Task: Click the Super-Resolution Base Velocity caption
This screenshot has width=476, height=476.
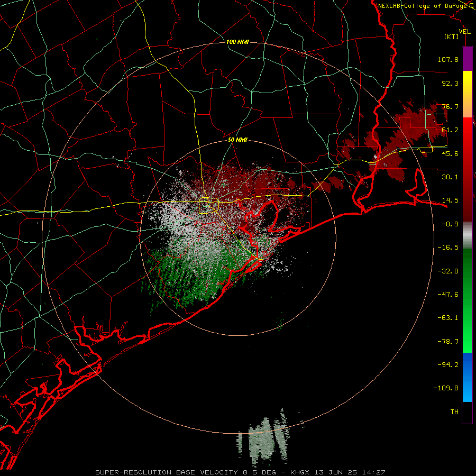Action: 240,472
